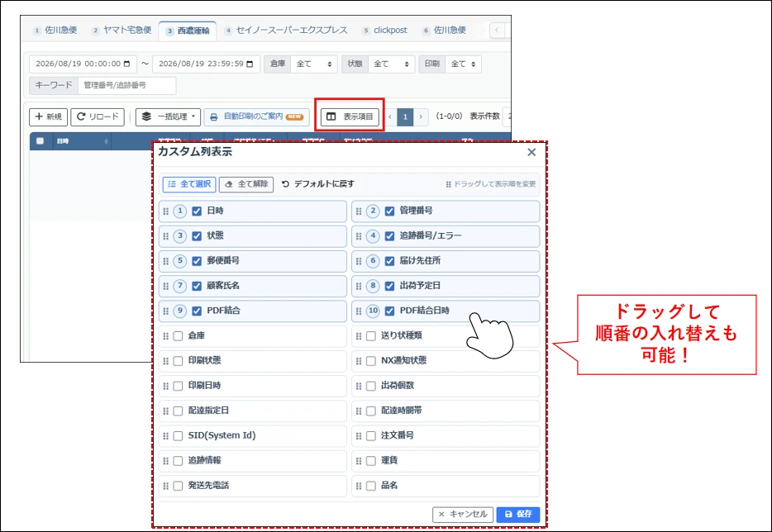Enable the 倉庫 column checkbox
Viewport: 772px width, 532px height.
tap(179, 336)
